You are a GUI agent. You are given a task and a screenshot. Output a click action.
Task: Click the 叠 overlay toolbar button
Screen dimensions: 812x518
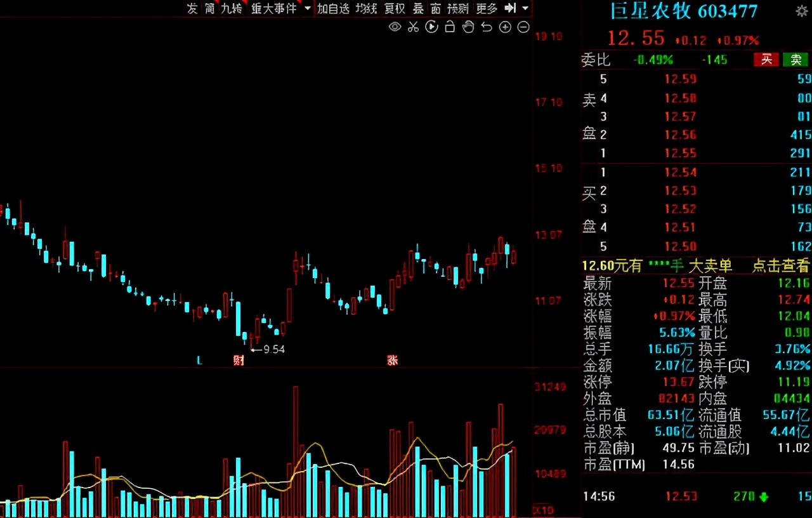(x=418, y=8)
